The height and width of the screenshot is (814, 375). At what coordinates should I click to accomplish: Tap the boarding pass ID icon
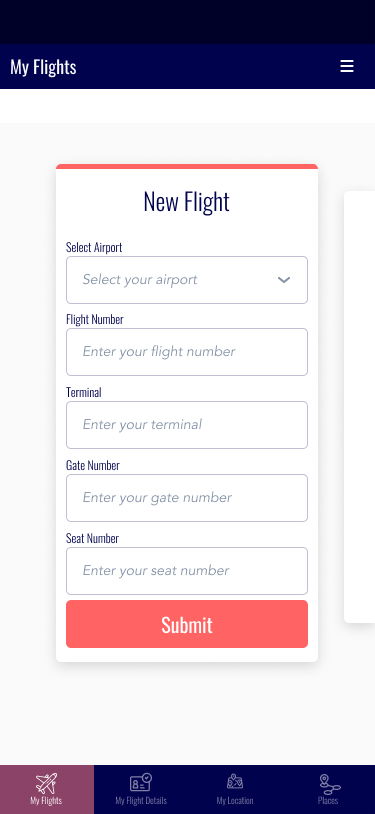pos(140,782)
